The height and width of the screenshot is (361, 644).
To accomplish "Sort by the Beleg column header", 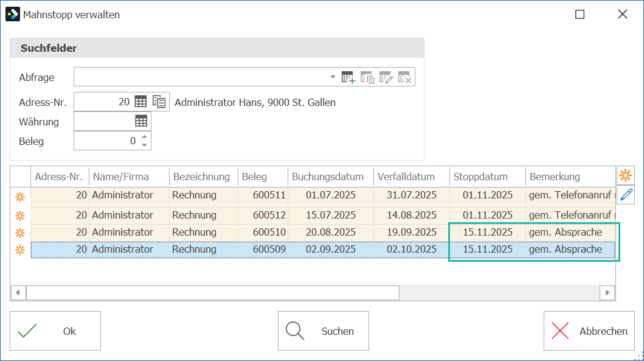I will (263, 177).
